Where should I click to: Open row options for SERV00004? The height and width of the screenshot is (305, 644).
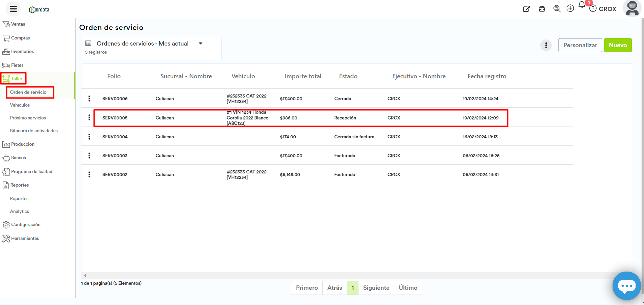[x=89, y=137]
